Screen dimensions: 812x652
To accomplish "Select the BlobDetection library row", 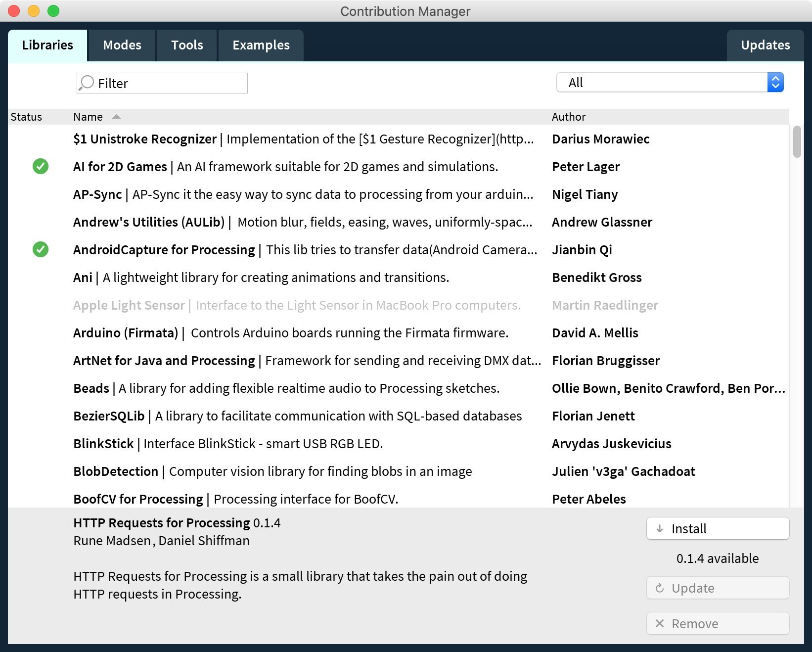I will (399, 471).
